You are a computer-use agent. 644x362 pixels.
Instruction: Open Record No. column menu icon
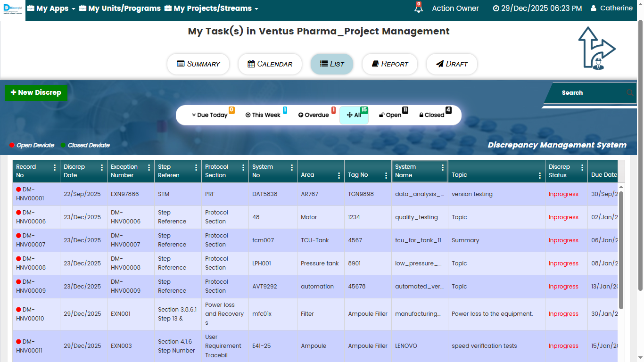(55, 167)
